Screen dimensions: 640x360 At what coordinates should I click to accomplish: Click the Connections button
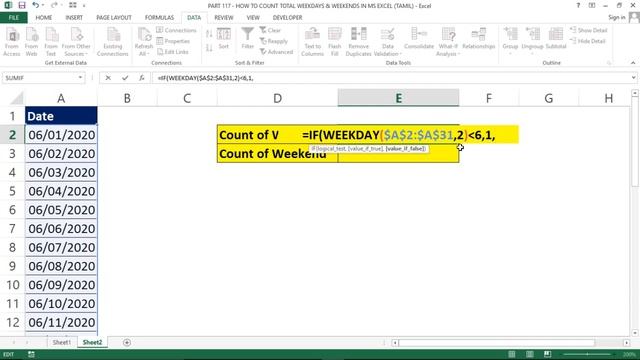coord(176,30)
